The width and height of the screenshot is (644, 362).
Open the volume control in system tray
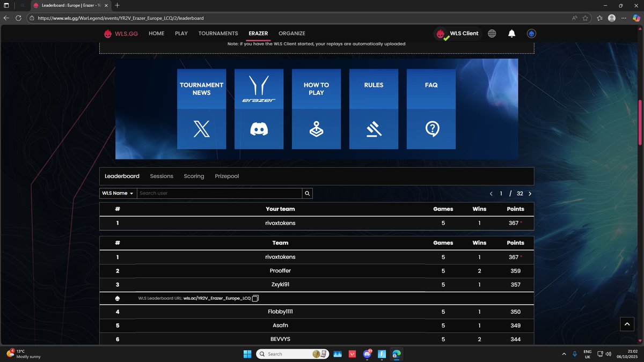click(x=608, y=354)
